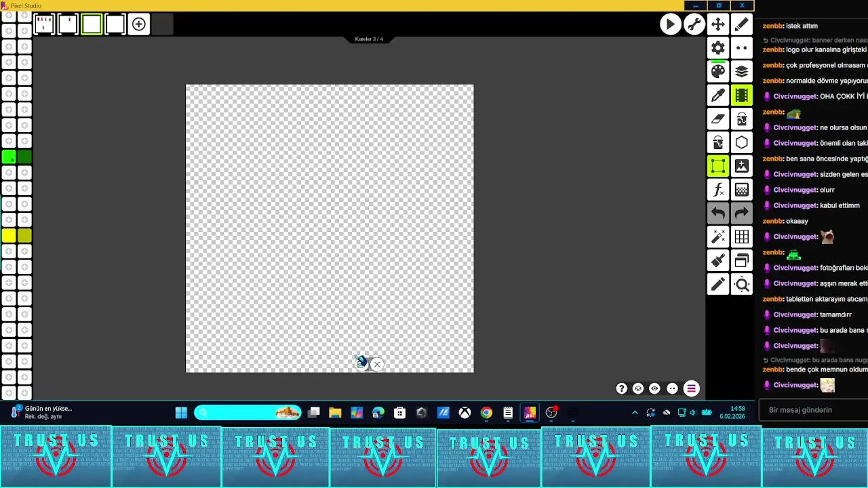Toggle the grid display button

pos(742,237)
